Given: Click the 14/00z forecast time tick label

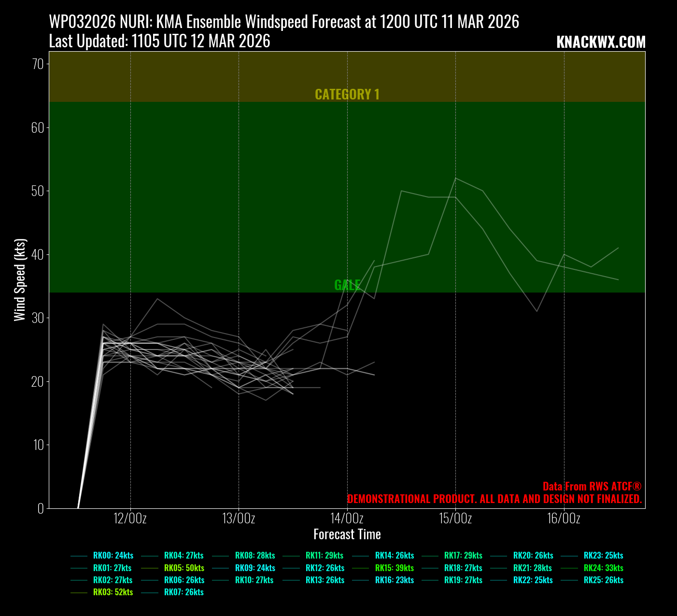Looking at the screenshot, I should click(347, 519).
